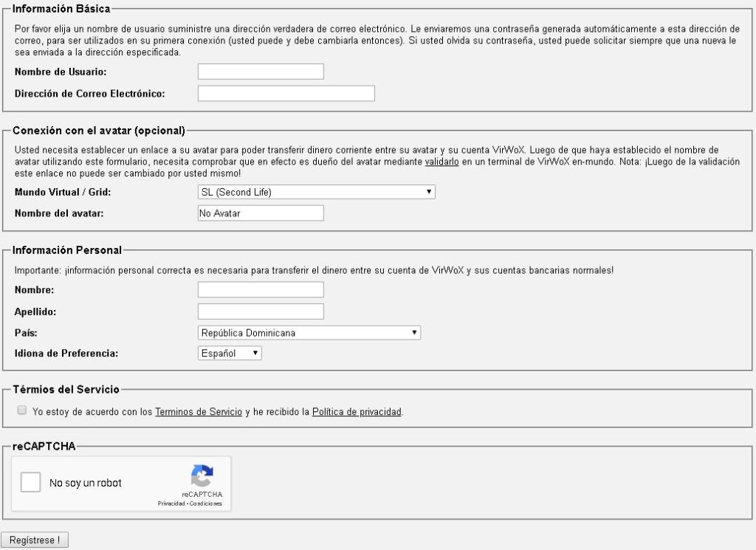This screenshot has height=550, width=756.
Task: Focus the Nombre de Usuario field
Action: tap(261, 72)
